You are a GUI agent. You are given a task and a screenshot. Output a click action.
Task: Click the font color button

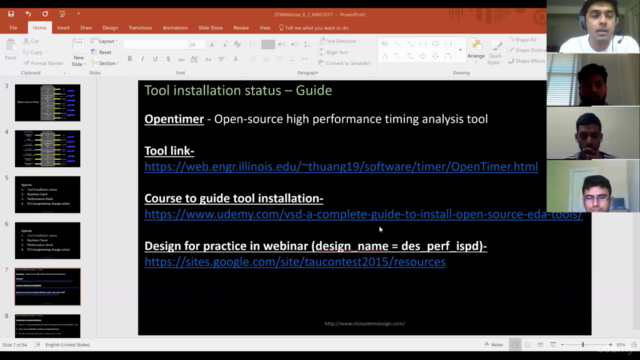[236, 59]
